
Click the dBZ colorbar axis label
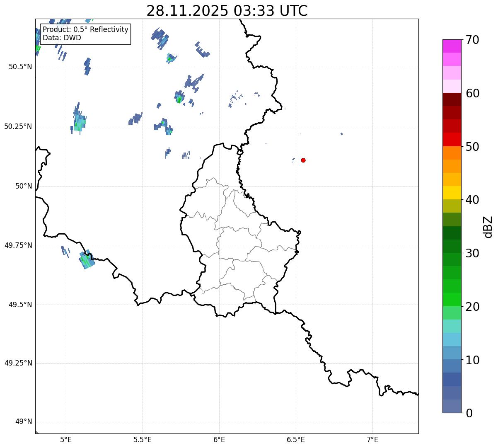coord(488,226)
